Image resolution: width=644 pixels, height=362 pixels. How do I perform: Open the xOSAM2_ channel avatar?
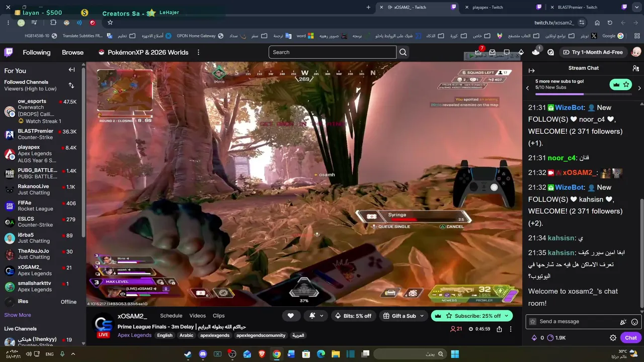pyautogui.click(x=104, y=323)
